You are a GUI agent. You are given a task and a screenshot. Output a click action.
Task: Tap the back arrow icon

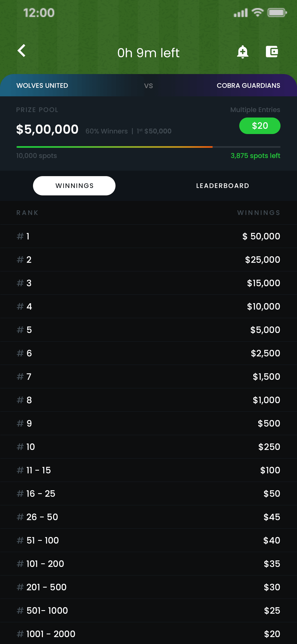pyautogui.click(x=21, y=51)
